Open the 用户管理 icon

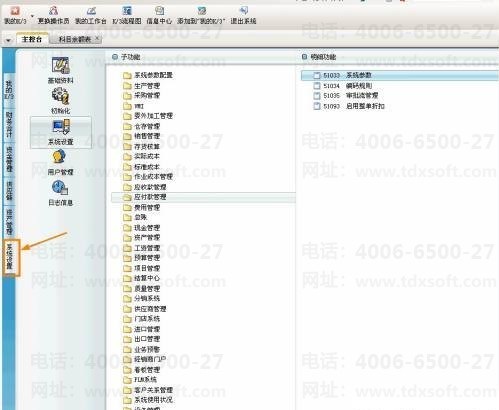coord(60,162)
